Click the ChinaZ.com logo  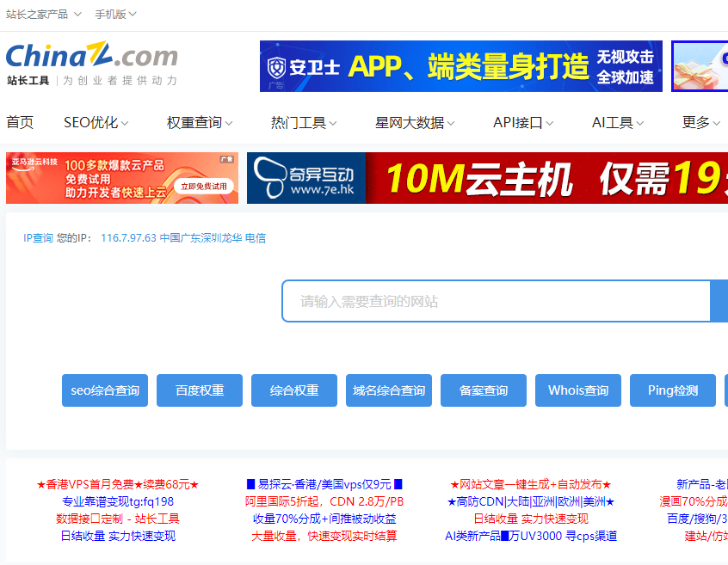coord(91,55)
